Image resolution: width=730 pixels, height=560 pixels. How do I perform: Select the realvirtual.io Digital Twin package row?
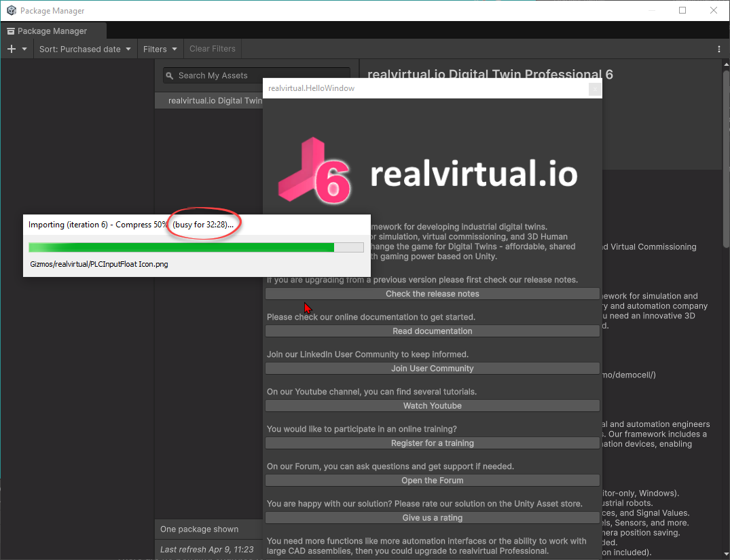tap(209, 100)
